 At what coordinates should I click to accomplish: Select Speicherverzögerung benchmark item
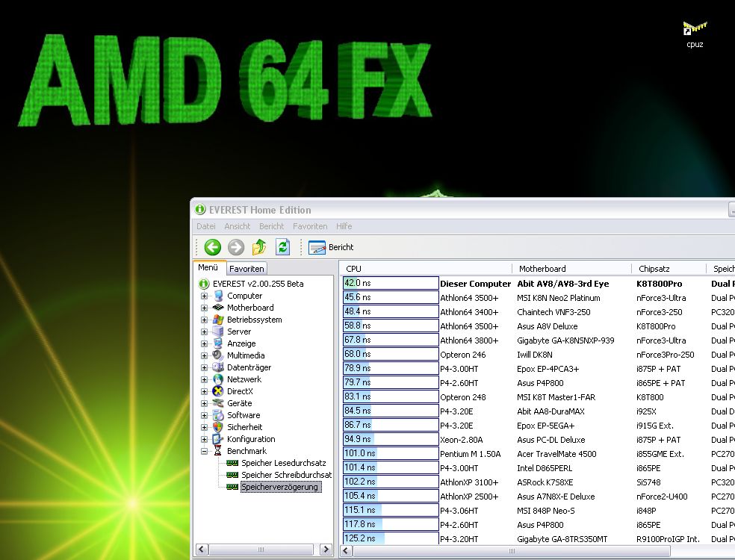pyautogui.click(x=281, y=487)
